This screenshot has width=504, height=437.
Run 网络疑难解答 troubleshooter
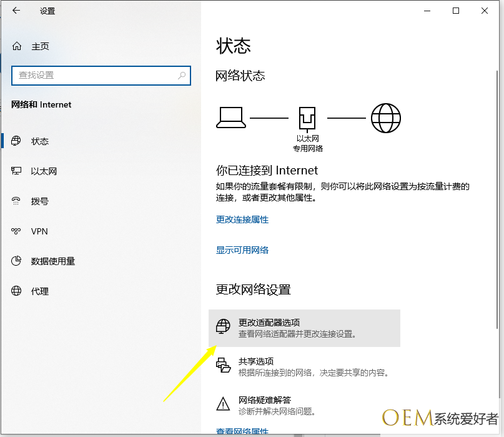(265, 400)
